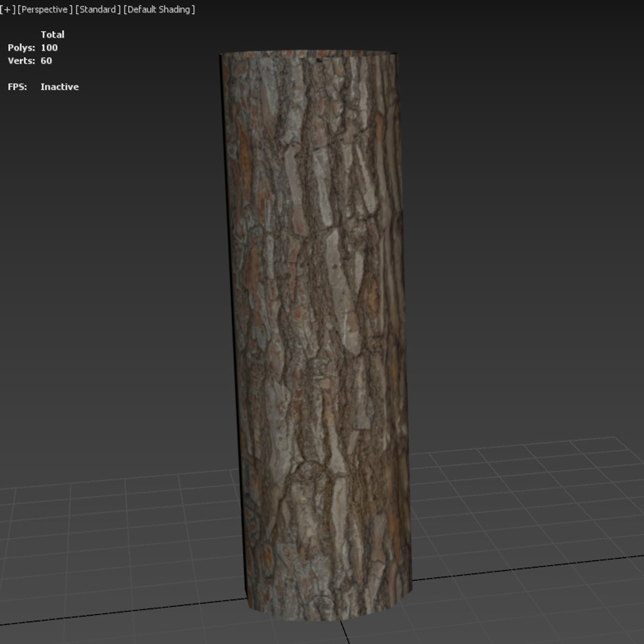
Task: Click the Polys count value 100
Action: (x=49, y=48)
